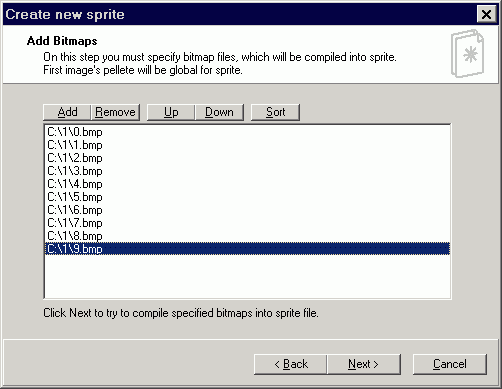
Task: Proceed with the Next button
Action: [364, 364]
